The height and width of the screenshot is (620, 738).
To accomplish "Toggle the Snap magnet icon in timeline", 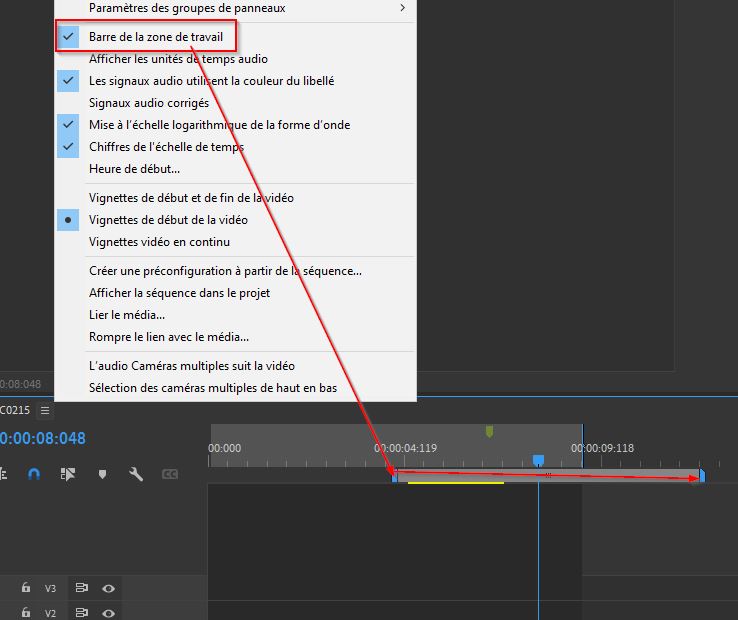I will pyautogui.click(x=34, y=474).
